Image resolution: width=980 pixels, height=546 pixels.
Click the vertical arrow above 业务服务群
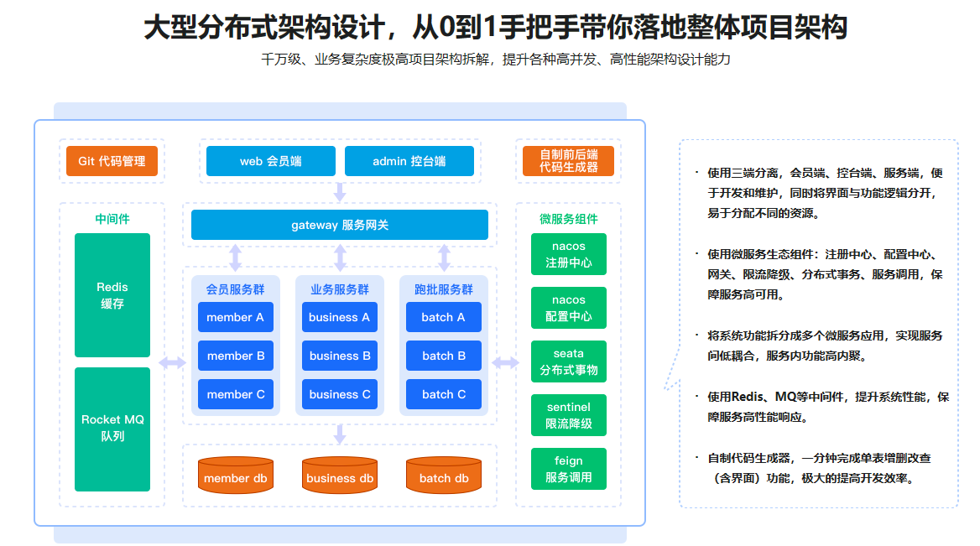coord(340,257)
